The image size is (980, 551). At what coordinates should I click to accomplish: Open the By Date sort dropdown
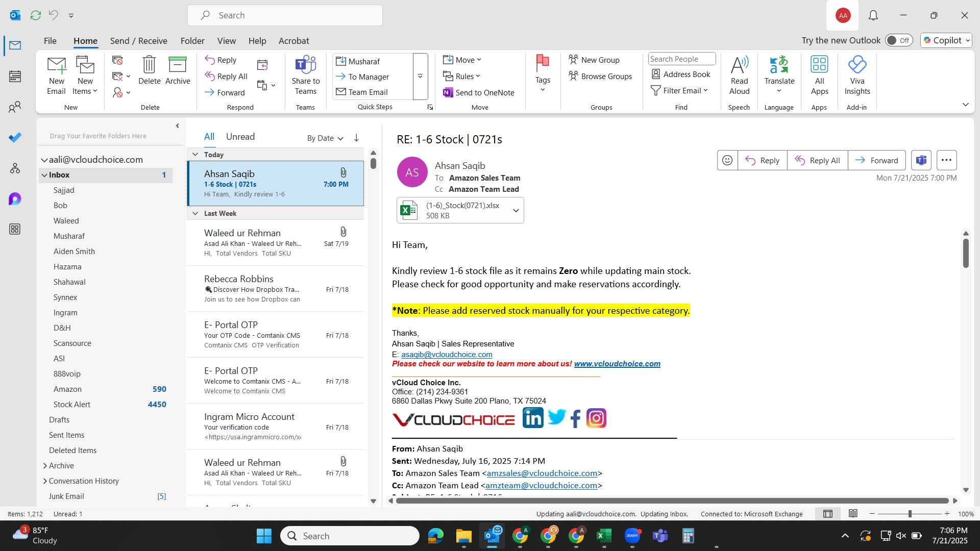point(325,138)
